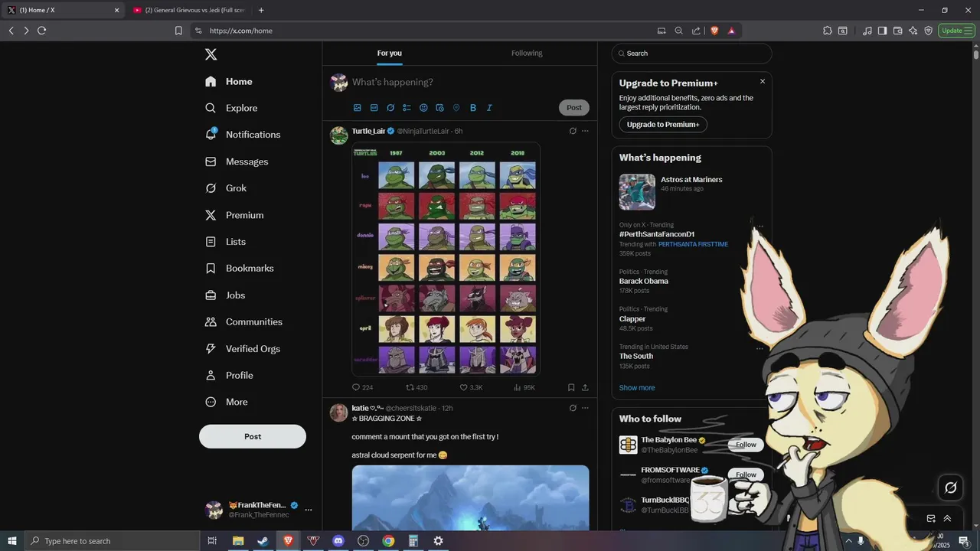Share the Turtle_Lair post

(x=585, y=387)
